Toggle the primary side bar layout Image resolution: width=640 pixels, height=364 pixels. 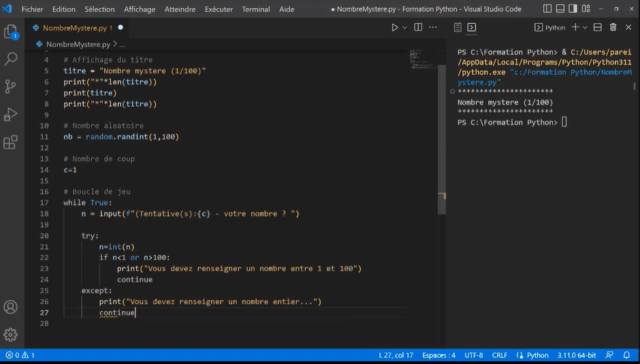coord(548,9)
